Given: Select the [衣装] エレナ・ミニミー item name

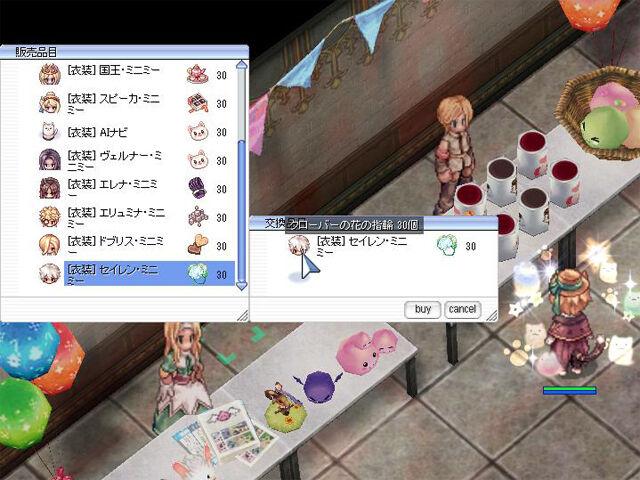Looking at the screenshot, I should click(x=112, y=189).
